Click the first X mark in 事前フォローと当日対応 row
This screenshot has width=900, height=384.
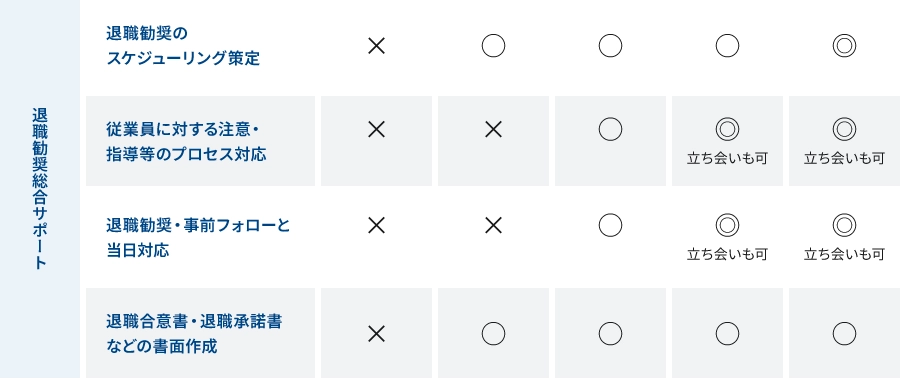click(376, 226)
